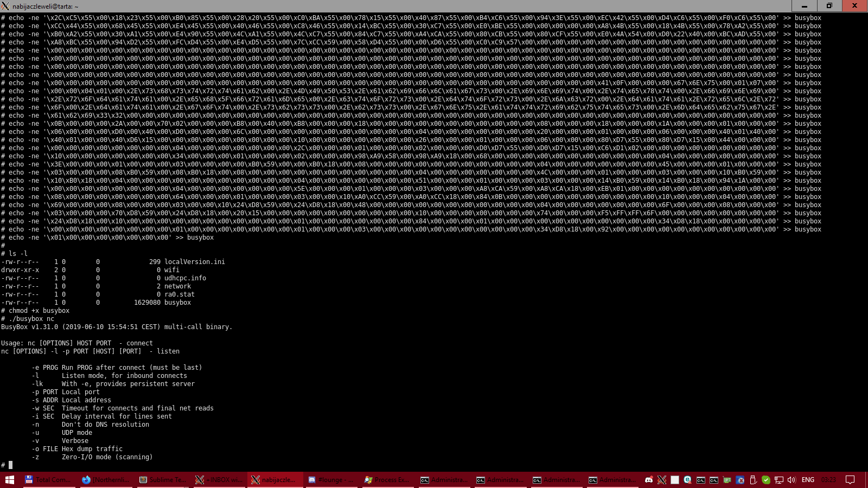Click the X server tray icon

click(x=662, y=480)
